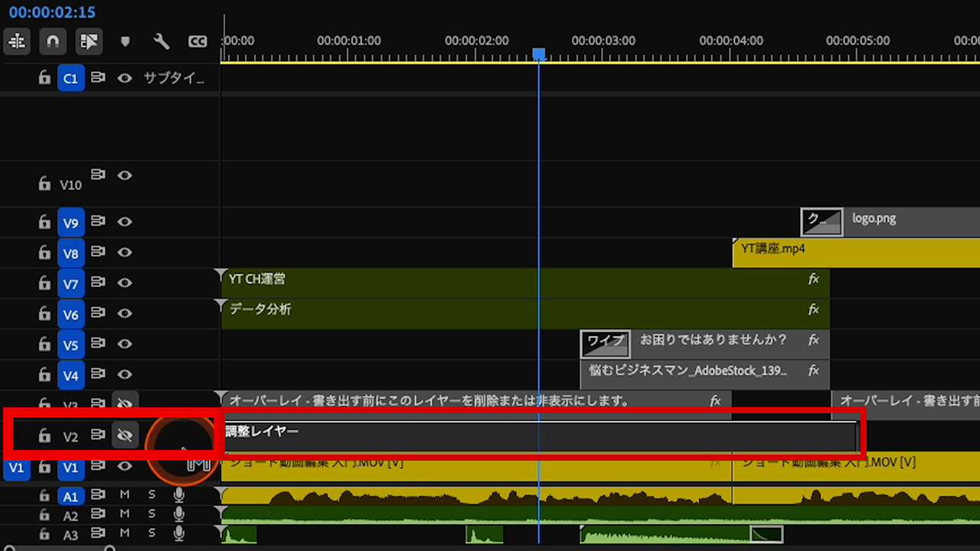
Task: Toggle the Linked Selection icon
Action: coord(89,41)
